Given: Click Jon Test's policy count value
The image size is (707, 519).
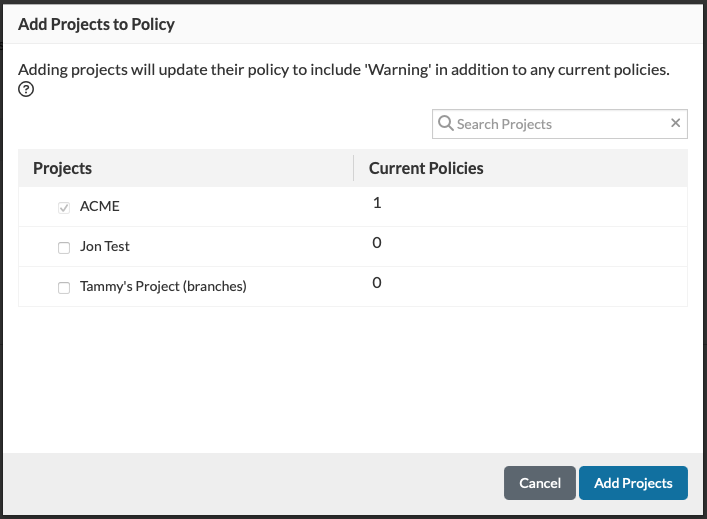Looking at the screenshot, I should (377, 243).
